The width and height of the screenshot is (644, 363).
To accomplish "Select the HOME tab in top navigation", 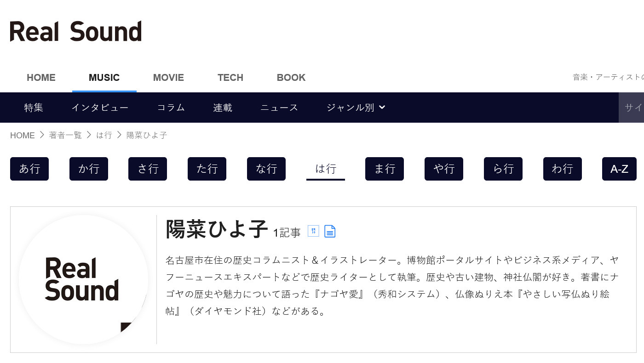I will [41, 78].
